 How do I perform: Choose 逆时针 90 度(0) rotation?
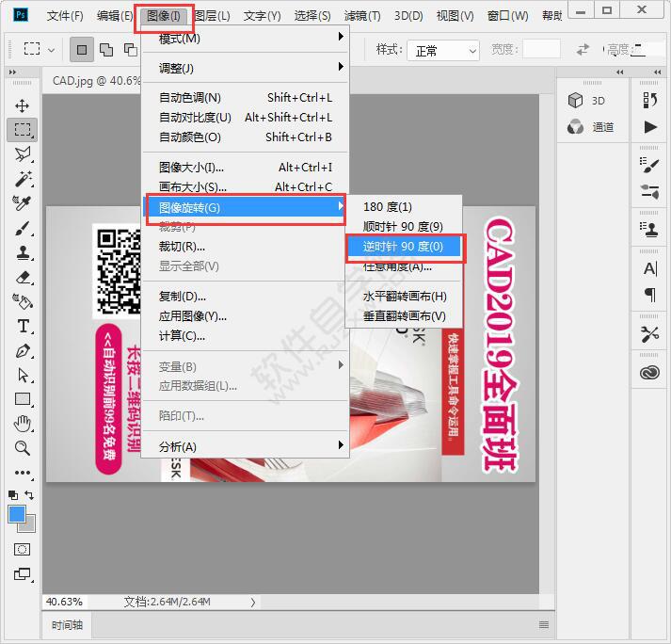tap(403, 247)
